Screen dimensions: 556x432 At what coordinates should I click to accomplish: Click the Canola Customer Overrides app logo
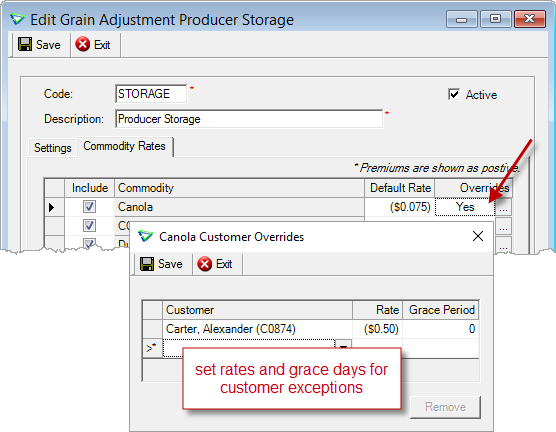point(145,236)
